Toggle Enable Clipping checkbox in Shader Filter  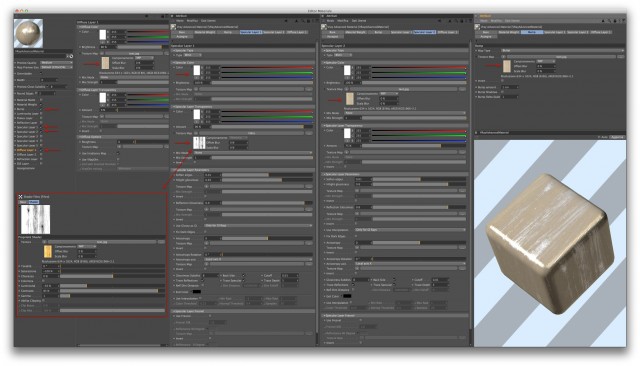[44, 301]
